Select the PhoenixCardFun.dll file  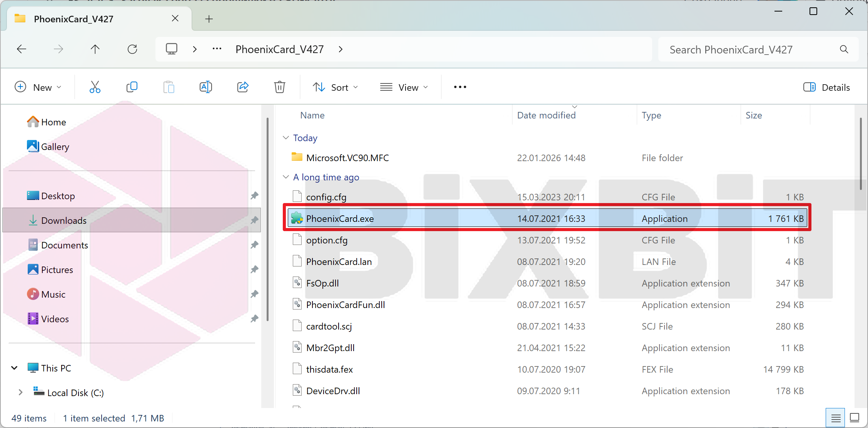click(x=548, y=305)
